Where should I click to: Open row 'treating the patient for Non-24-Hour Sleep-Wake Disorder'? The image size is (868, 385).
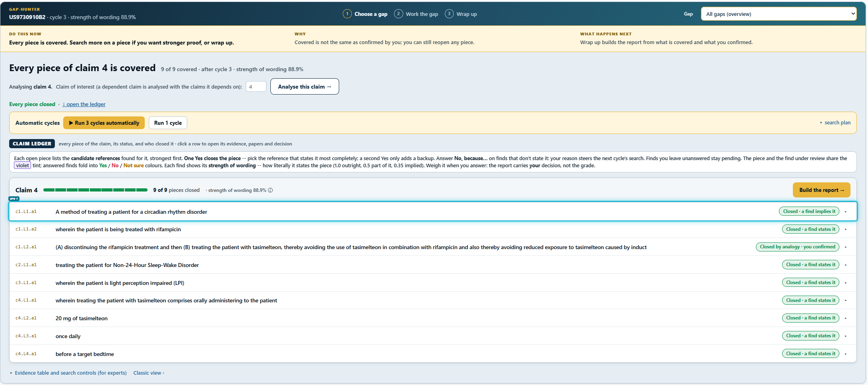pos(433,265)
